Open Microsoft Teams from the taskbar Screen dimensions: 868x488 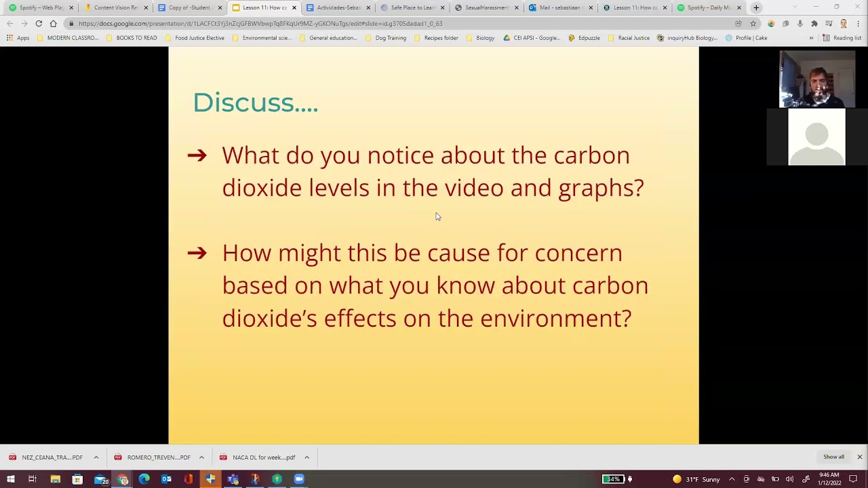(233, 479)
